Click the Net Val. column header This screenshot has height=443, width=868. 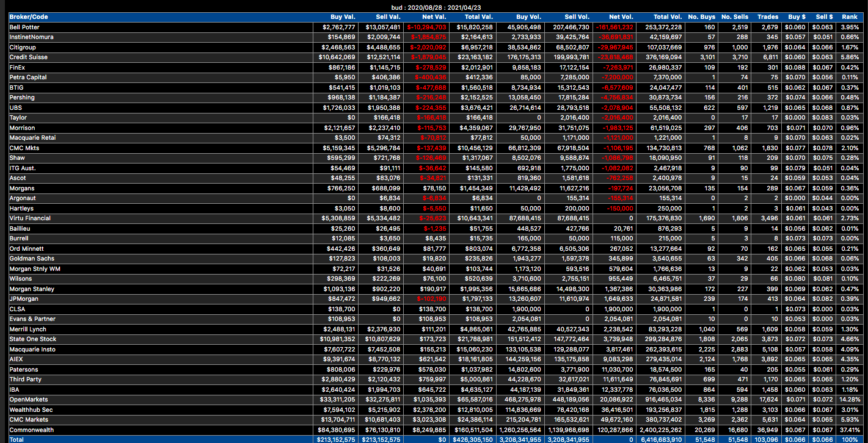click(x=435, y=17)
